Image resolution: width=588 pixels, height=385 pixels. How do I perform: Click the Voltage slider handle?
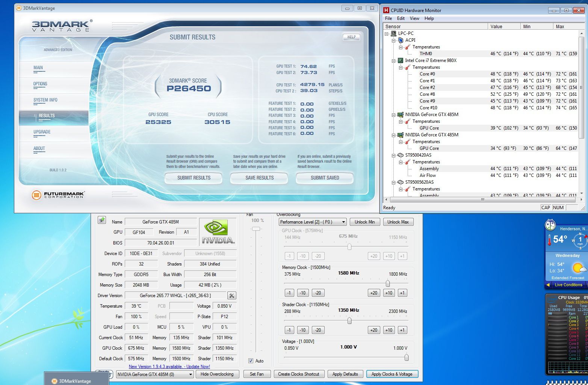406,357
